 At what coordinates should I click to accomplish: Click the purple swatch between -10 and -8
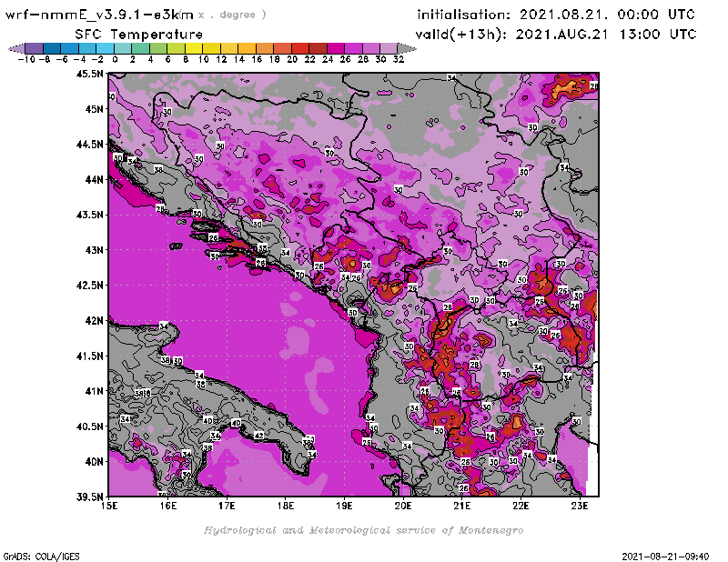tap(34, 48)
